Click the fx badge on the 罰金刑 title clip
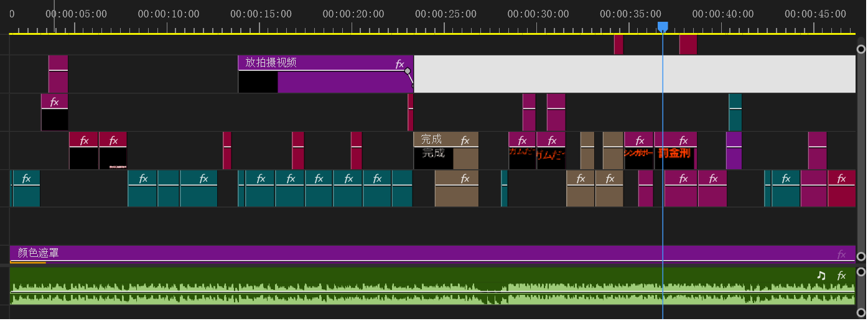The image size is (868, 321). click(683, 141)
